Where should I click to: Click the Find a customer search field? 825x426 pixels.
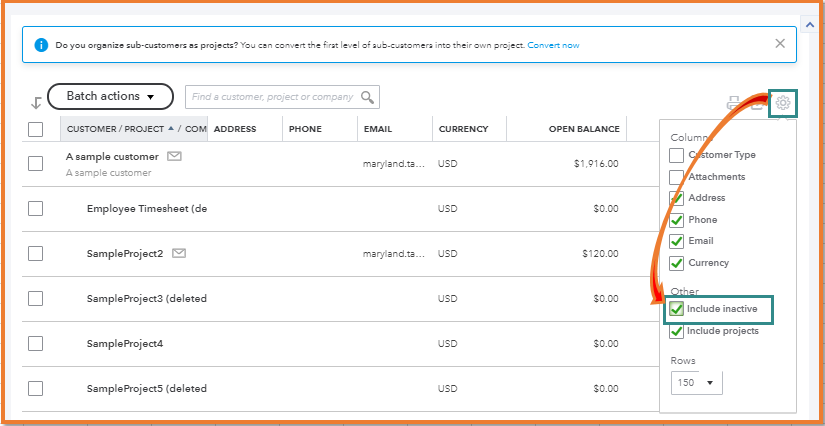coord(272,97)
